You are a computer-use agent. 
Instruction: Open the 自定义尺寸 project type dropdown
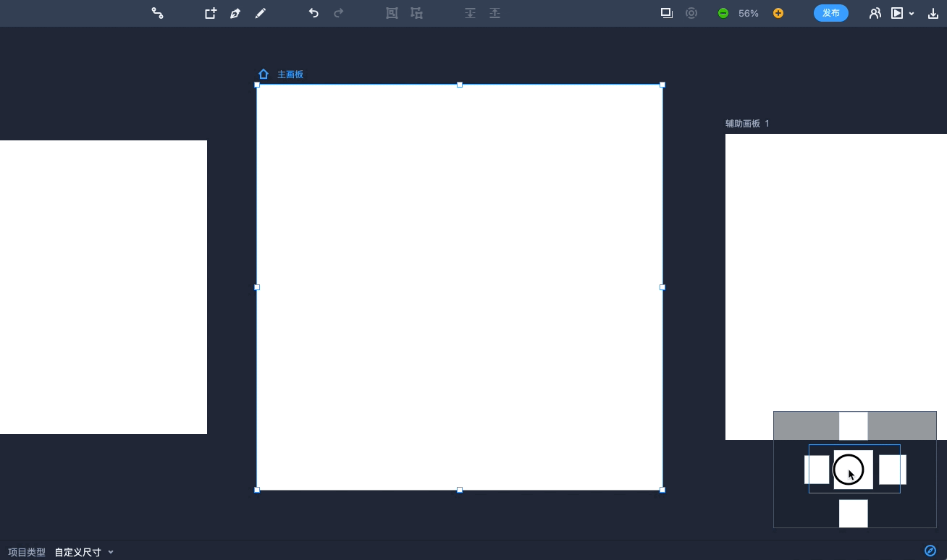pyautogui.click(x=84, y=552)
